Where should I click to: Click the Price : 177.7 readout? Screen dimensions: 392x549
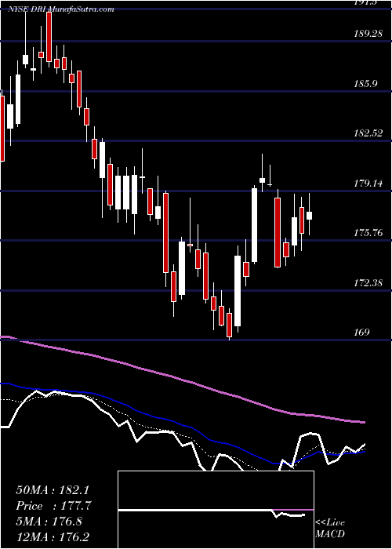click(x=54, y=506)
